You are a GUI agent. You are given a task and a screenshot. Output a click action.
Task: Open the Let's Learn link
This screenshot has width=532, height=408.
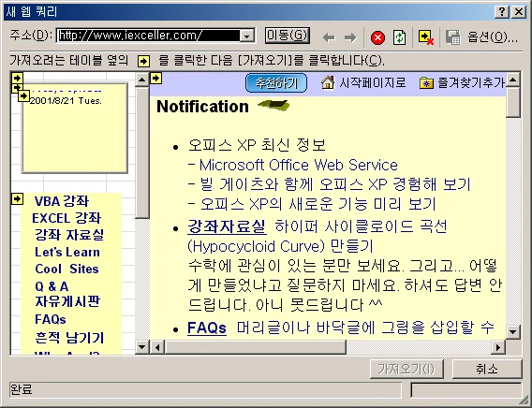pos(67,252)
